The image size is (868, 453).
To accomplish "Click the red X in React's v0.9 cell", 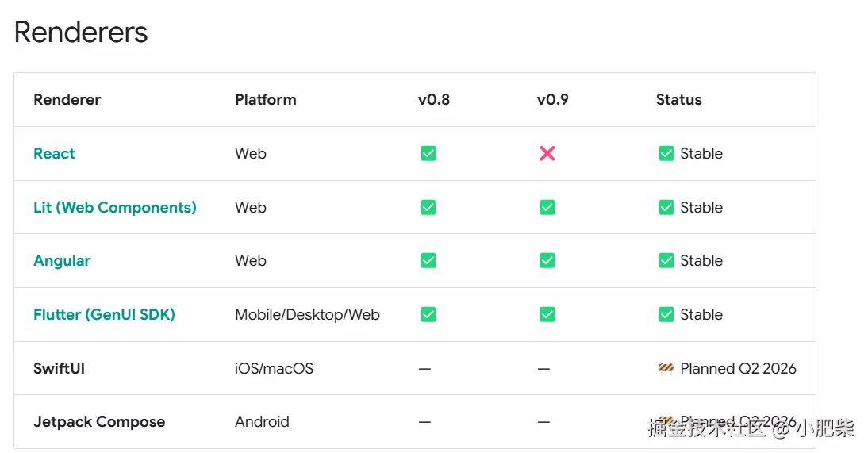I will click(547, 154).
